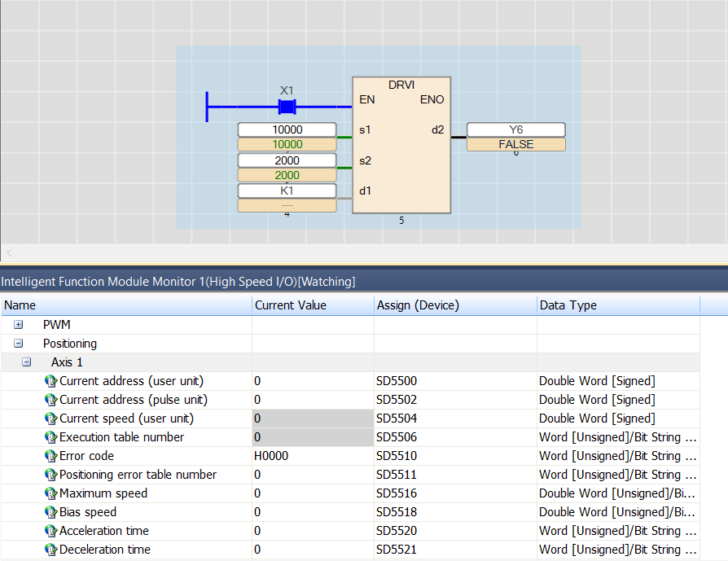Screen dimensions: 728x561
Task: Click the Current address (pulse unit) icon
Action: [x=50, y=400]
